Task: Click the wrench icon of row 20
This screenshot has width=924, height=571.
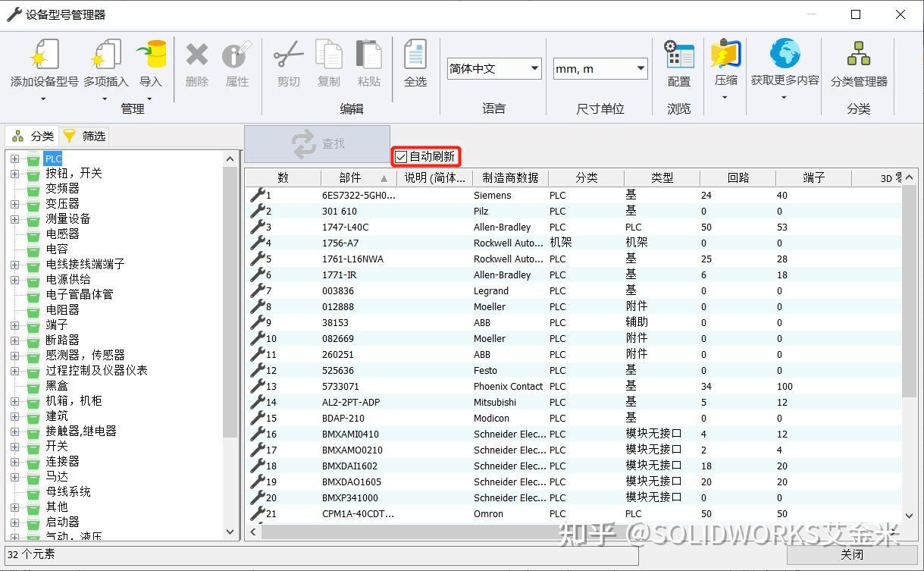Action: coord(257,497)
